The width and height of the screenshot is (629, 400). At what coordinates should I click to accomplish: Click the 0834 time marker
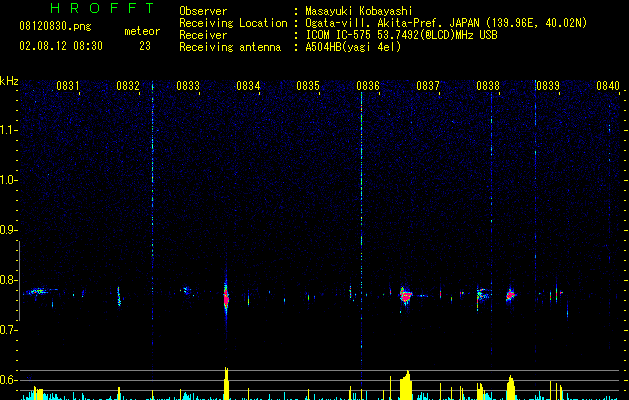point(248,86)
